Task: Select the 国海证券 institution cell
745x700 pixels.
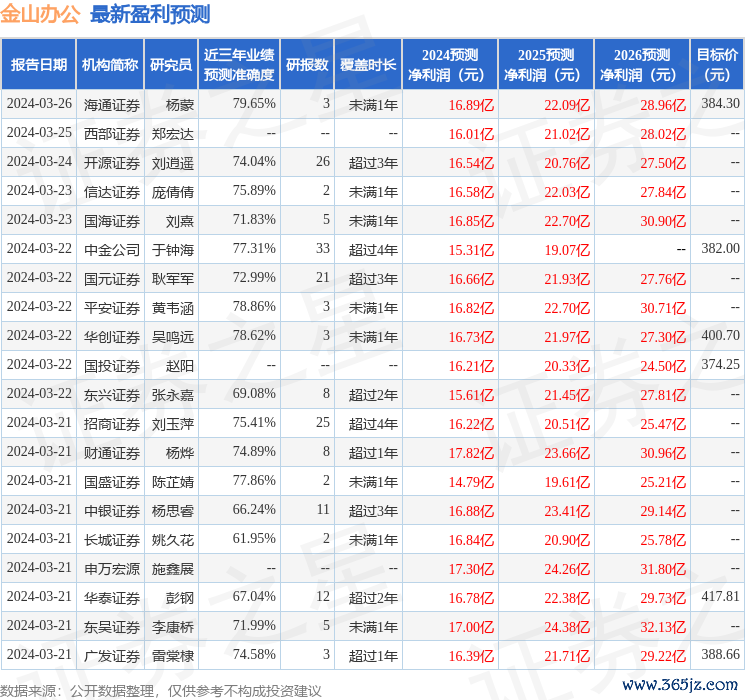Action: 112,221
